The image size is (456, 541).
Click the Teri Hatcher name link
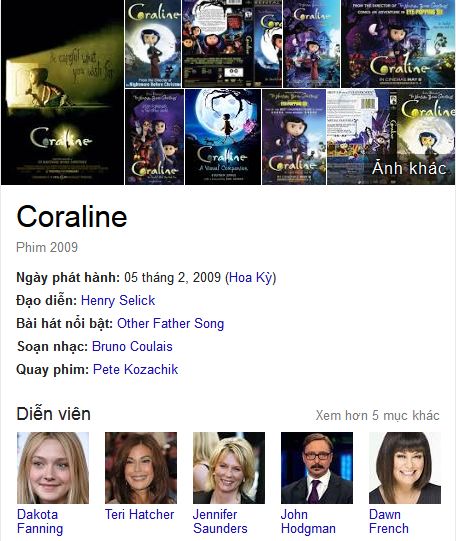139,514
